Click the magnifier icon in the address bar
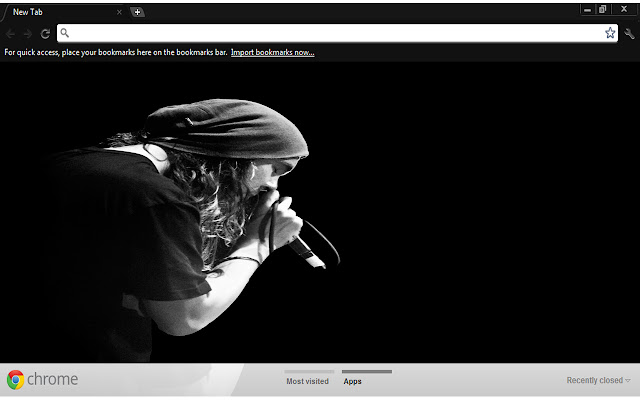The width and height of the screenshot is (640, 400). point(65,33)
